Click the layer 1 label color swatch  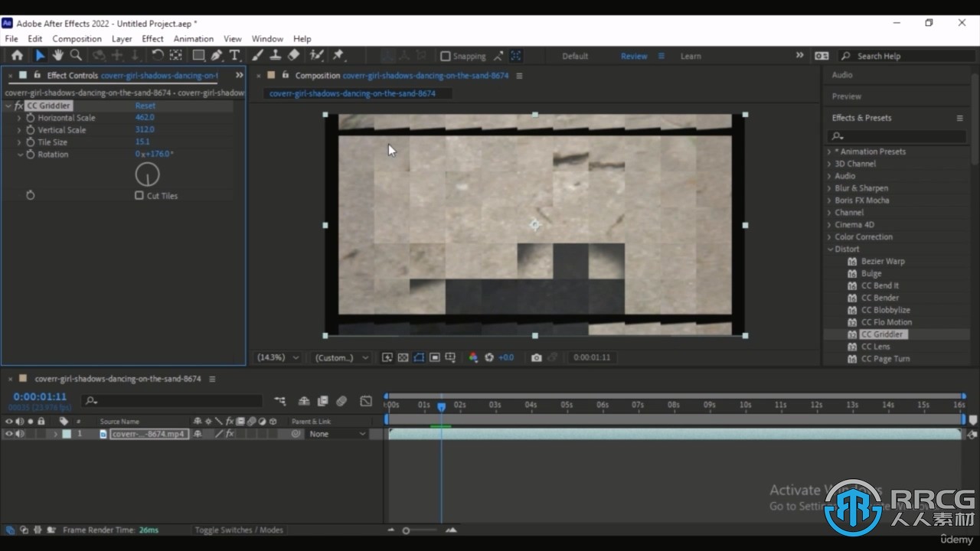pyautogui.click(x=67, y=434)
